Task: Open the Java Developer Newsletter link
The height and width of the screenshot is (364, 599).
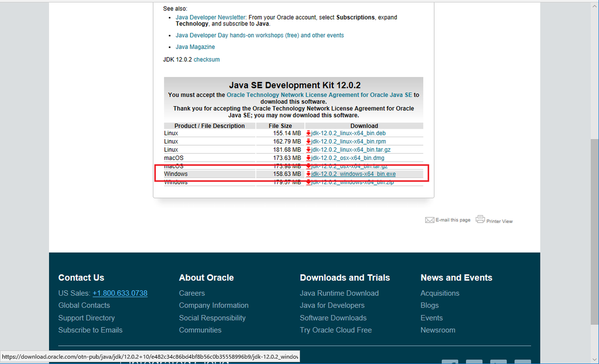Action: click(210, 17)
